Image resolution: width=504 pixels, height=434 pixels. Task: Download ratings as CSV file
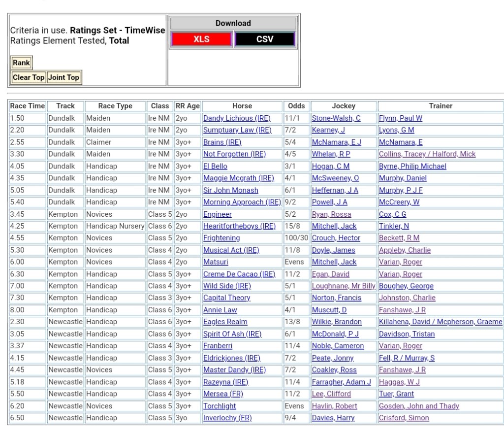[x=264, y=39]
